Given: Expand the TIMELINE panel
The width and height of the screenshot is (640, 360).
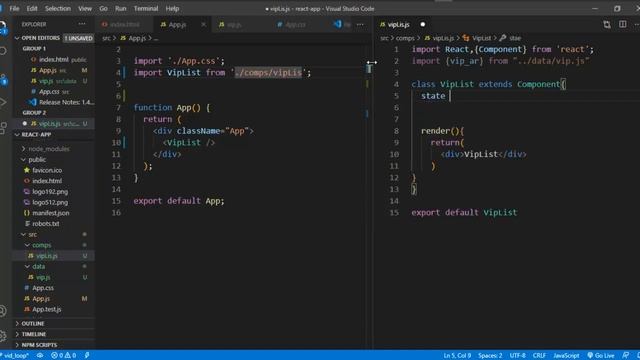Looking at the screenshot, I should [x=54, y=334].
